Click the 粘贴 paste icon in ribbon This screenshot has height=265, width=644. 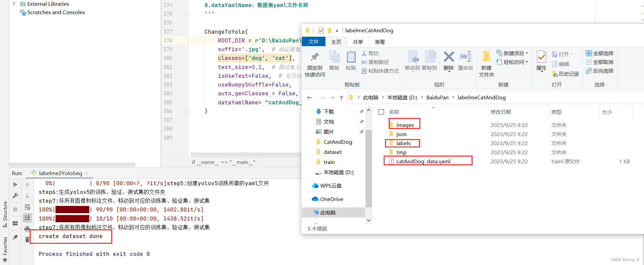tap(351, 57)
